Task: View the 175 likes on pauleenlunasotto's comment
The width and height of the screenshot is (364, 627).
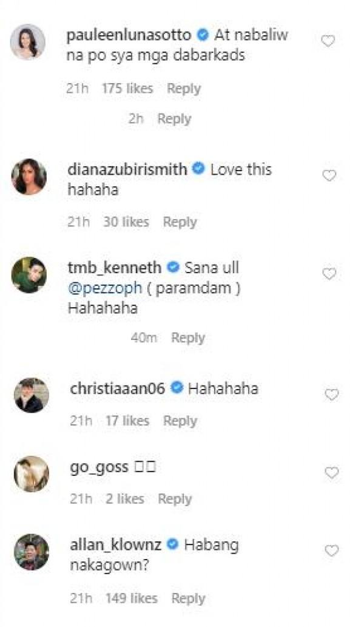Action: click(127, 89)
